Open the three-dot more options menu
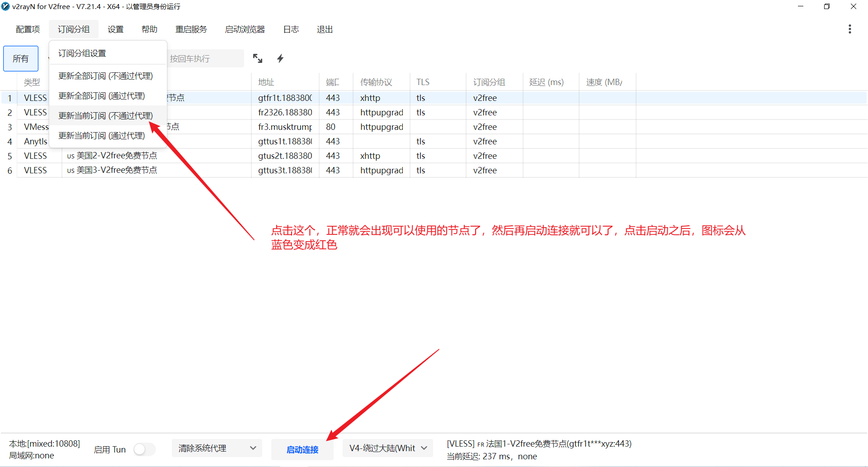 [850, 29]
